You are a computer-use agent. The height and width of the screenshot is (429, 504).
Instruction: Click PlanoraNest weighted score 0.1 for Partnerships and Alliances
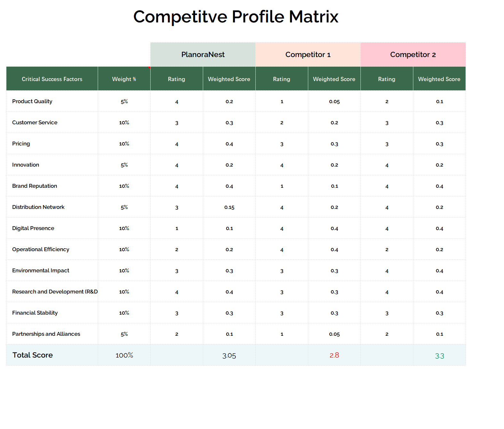click(229, 334)
